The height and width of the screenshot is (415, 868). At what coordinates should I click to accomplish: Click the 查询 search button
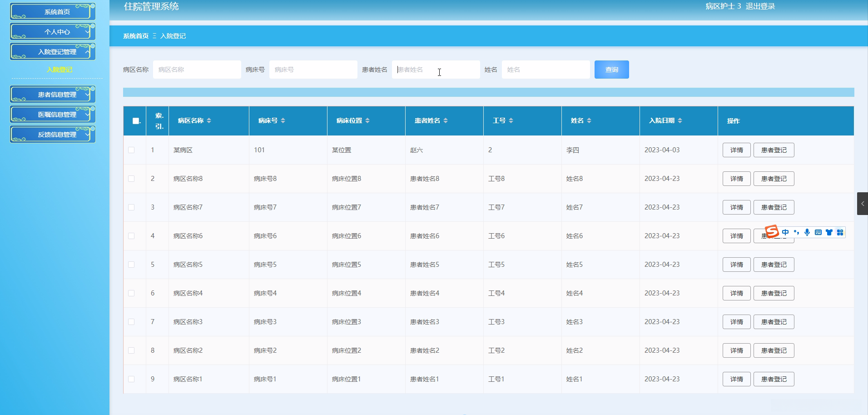[611, 70]
